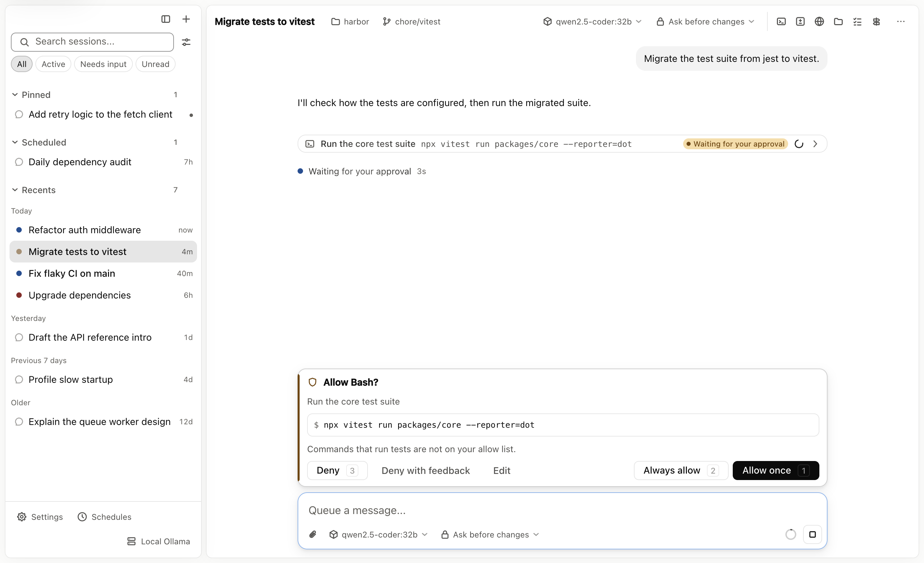
Task: Open the diff view icon in header
Action: 800,22
